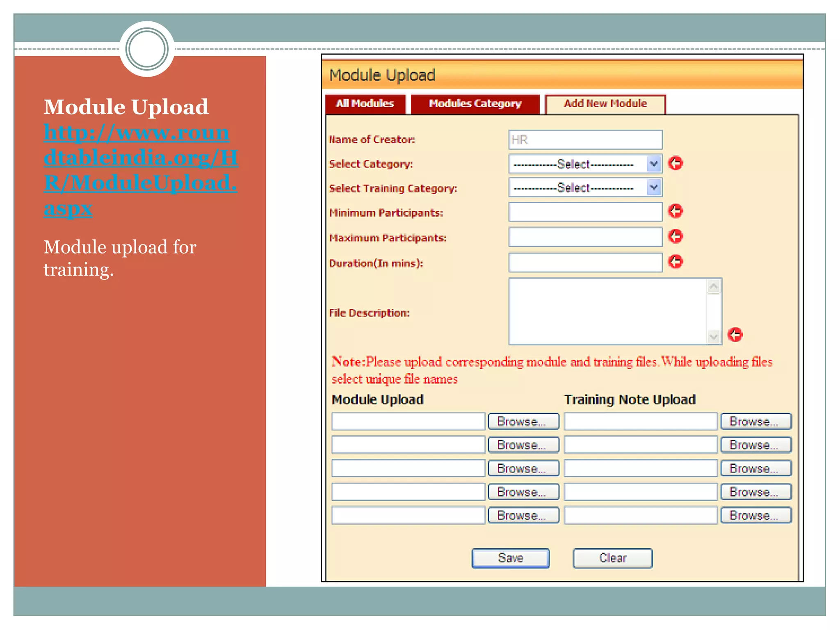840x630 pixels.
Task: Click third Browse button under Training Note Upload
Action: coord(756,468)
